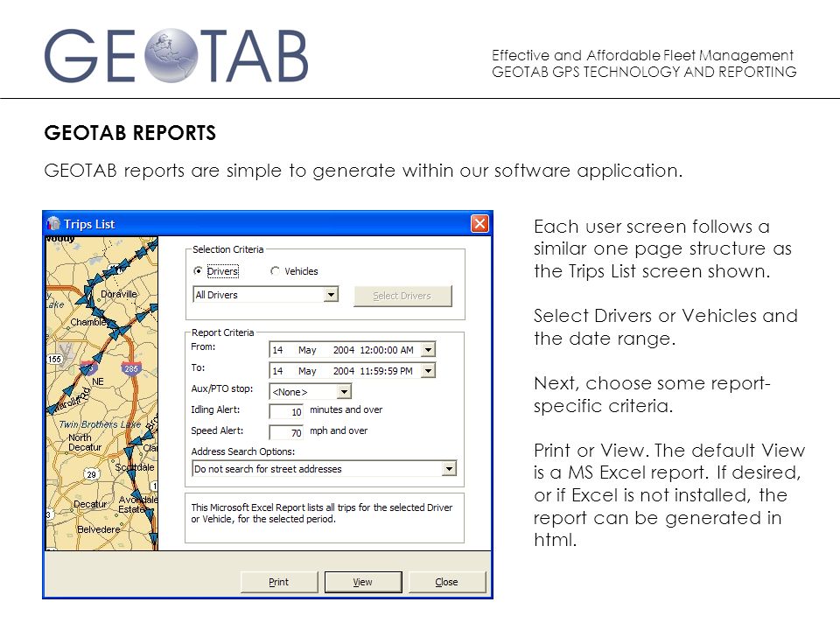Screen dimensions: 840x630
Task: Select the Drivers radio button
Action: [198, 271]
